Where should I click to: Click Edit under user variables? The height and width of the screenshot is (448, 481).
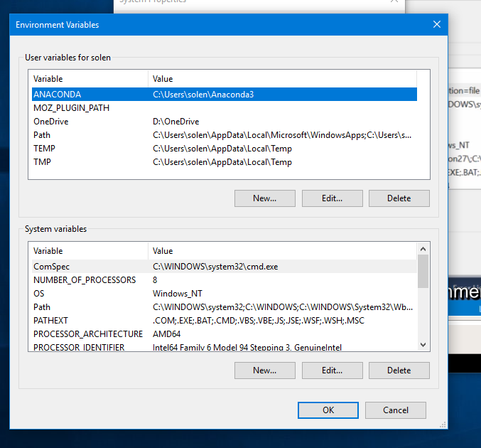[333, 198]
